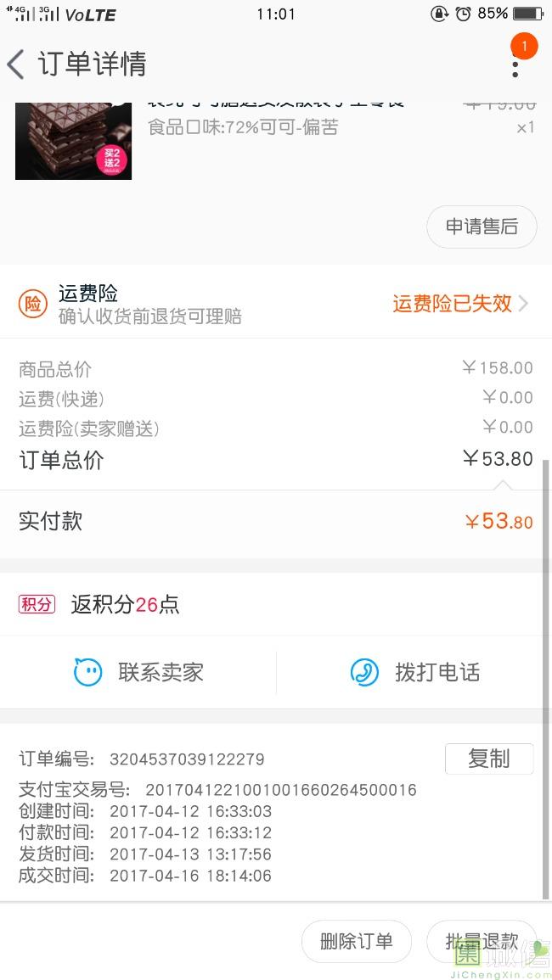Tap the 申请售后 button
Image resolution: width=552 pixels, height=980 pixels.
482,227
